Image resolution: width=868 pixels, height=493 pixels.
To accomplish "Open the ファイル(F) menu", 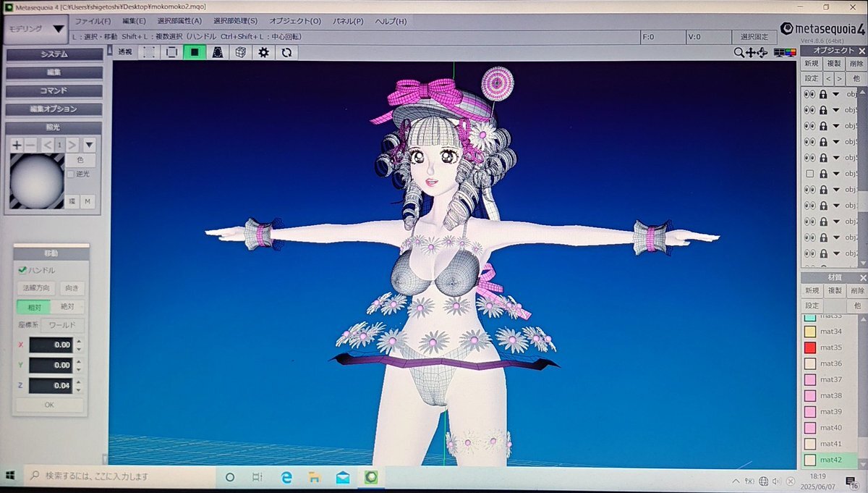I will tap(93, 21).
